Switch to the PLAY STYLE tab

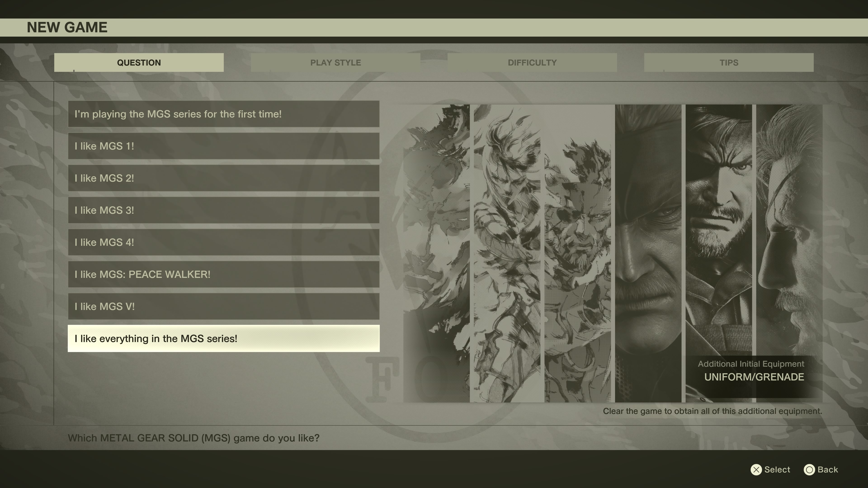tap(335, 63)
